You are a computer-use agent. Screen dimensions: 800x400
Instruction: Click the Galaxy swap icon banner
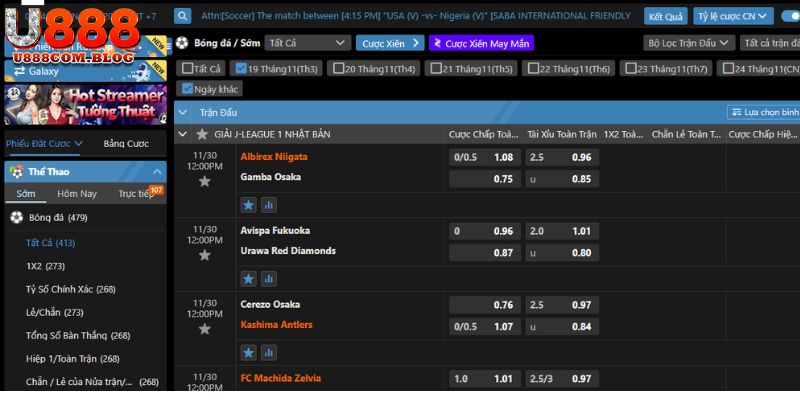tap(19, 71)
